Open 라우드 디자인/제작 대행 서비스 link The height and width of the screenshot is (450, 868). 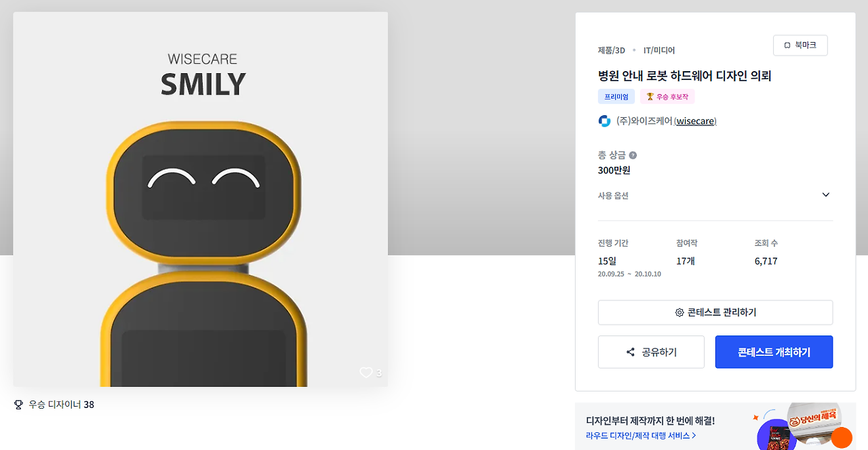[x=641, y=436]
